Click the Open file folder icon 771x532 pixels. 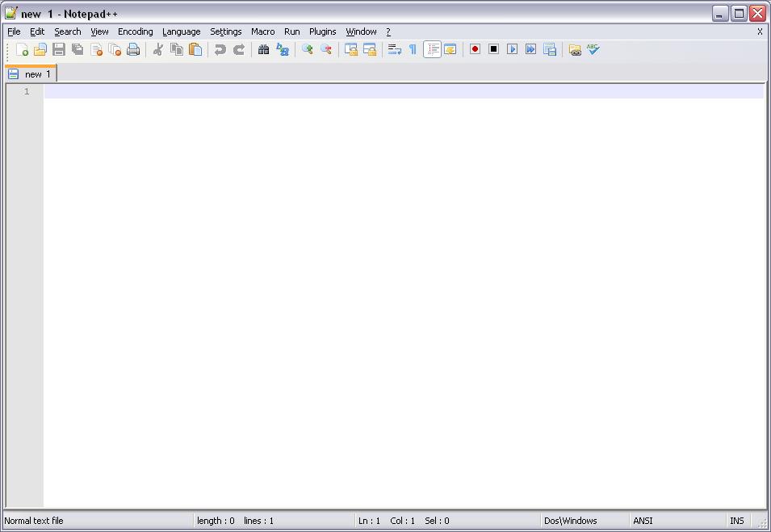[x=40, y=49]
